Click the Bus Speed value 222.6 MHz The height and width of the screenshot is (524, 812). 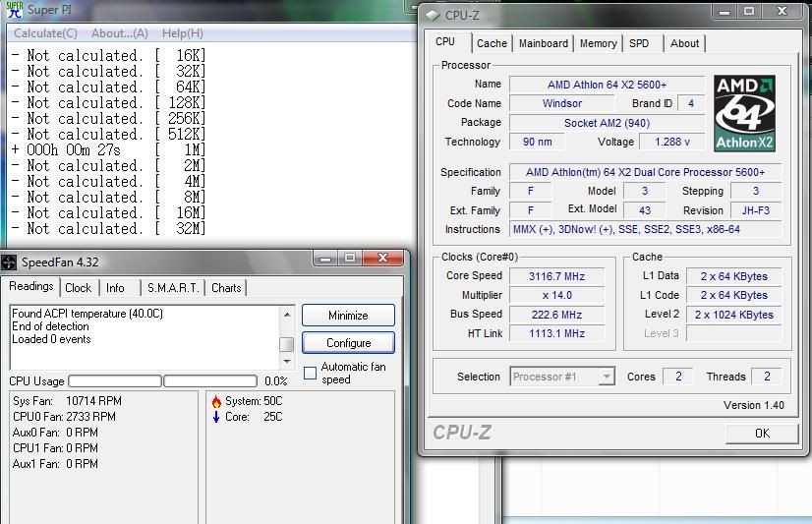[556, 315]
